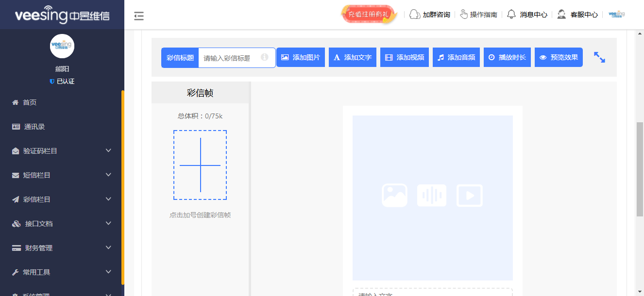
Task: Click the 已认证 verified badge
Action: [62, 82]
